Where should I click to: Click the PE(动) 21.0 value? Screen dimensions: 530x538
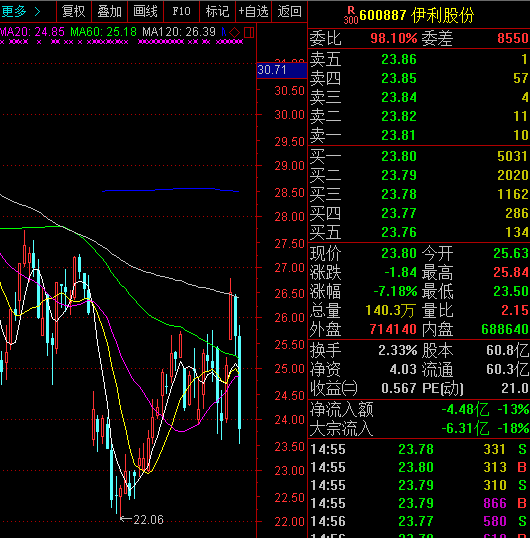tap(515, 388)
